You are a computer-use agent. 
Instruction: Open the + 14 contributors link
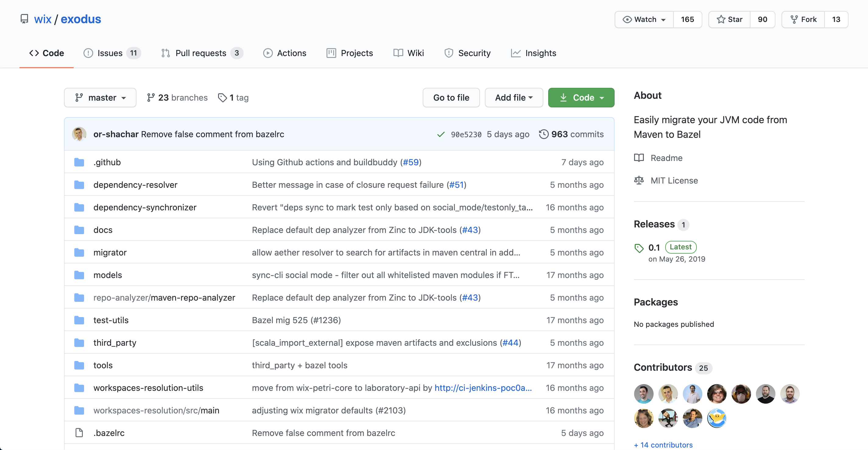click(x=663, y=445)
